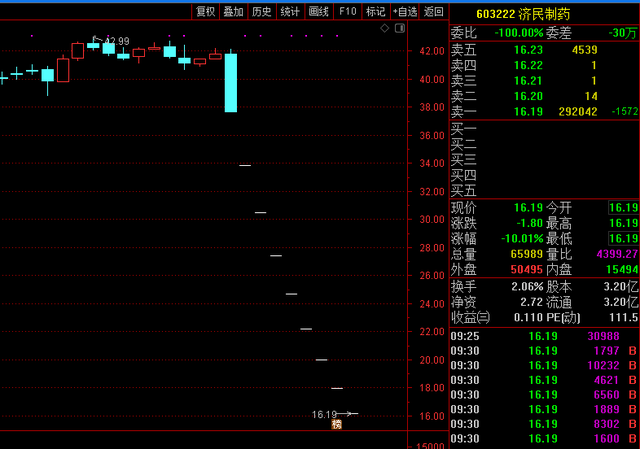Click the 16.19 price label on the chart
This screenshot has width=640, height=449.
[x=324, y=414]
